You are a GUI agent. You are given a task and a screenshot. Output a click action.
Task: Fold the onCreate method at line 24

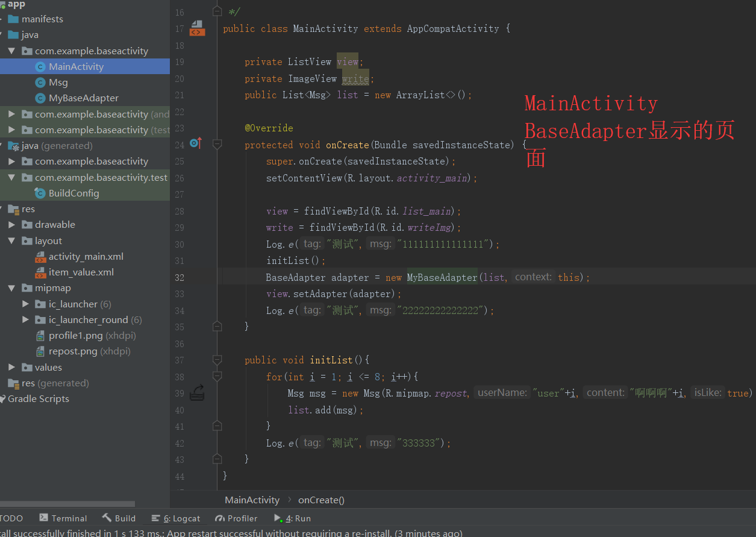tap(217, 145)
